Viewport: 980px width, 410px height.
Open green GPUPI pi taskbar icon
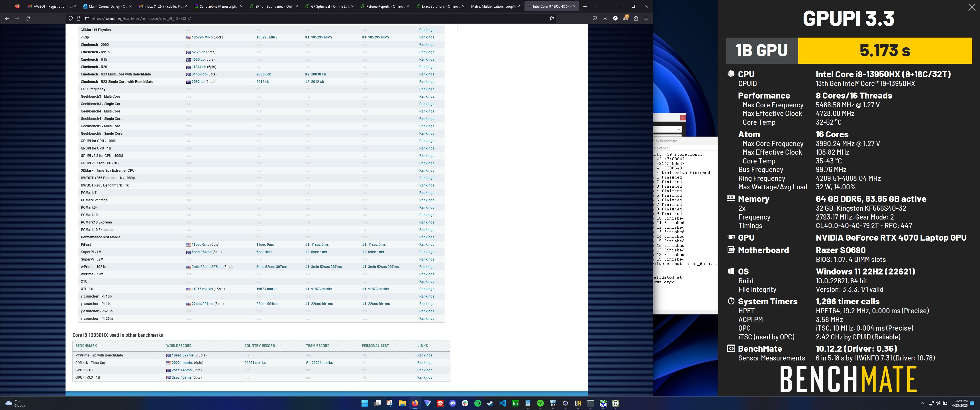point(616,403)
